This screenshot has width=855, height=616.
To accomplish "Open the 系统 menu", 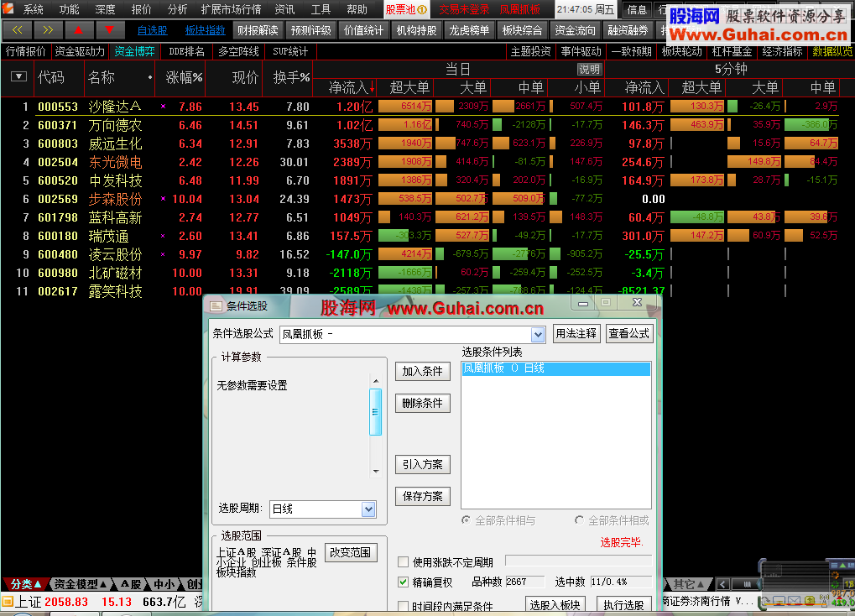I will click(x=33, y=9).
